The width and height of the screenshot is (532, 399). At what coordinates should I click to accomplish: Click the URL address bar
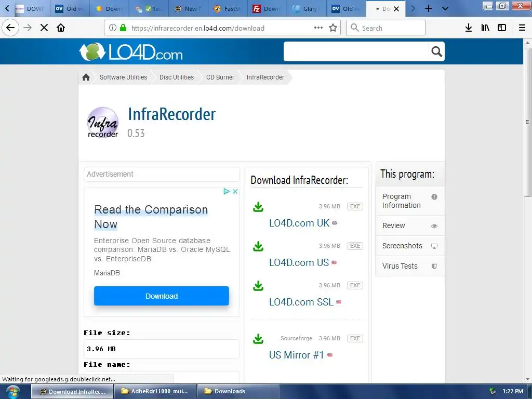click(x=222, y=28)
